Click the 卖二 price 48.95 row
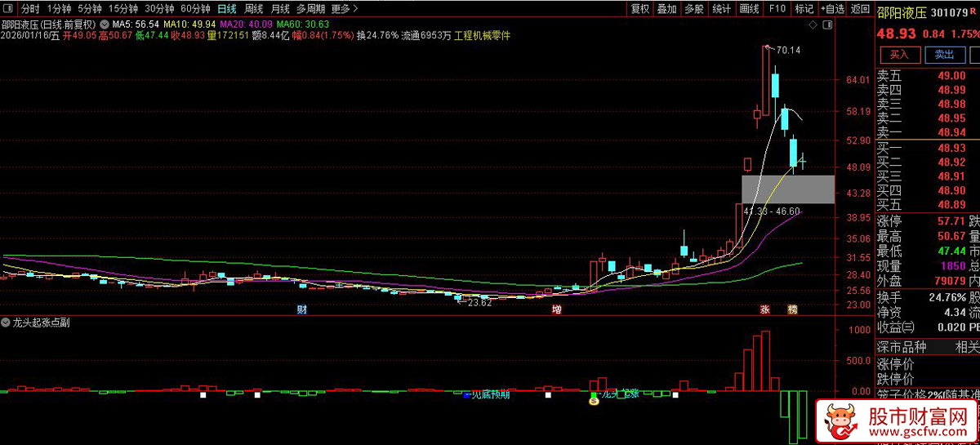 [928, 118]
